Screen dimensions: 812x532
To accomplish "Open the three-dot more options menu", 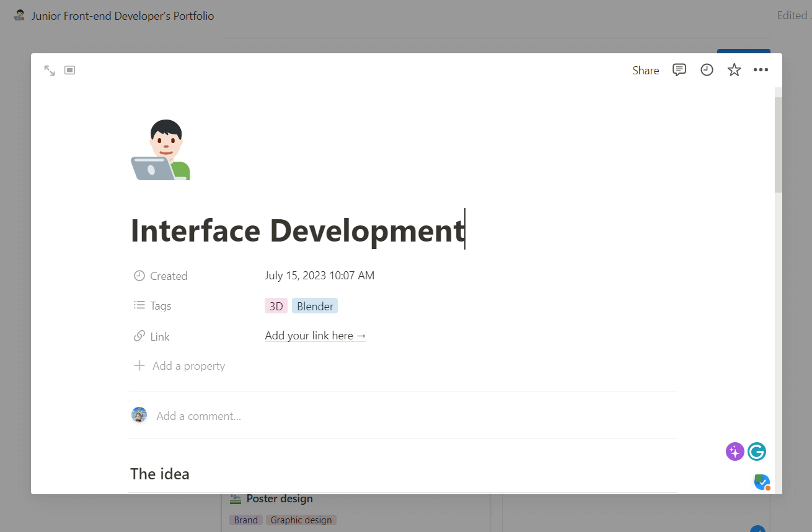I will [x=761, y=70].
